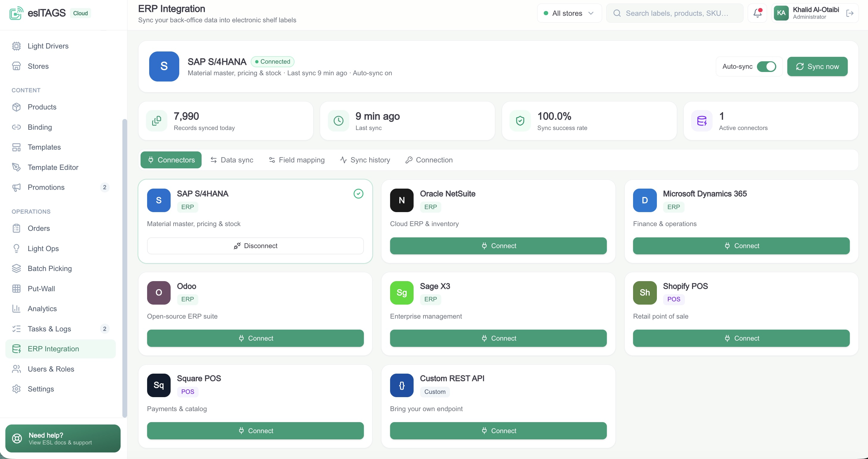Viewport: 868px width, 459px height.
Task: Click the Custom REST API braces logo
Action: click(x=402, y=385)
